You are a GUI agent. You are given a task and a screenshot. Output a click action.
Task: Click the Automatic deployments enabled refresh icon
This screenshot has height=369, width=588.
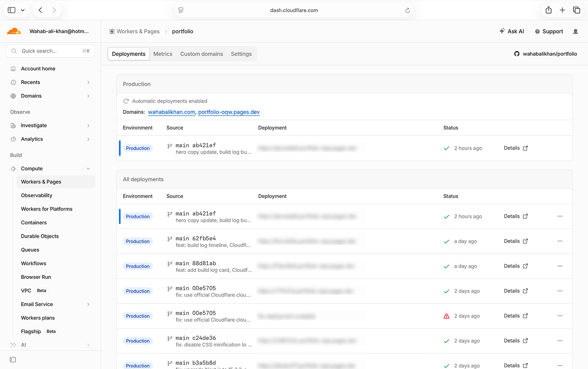pos(126,101)
